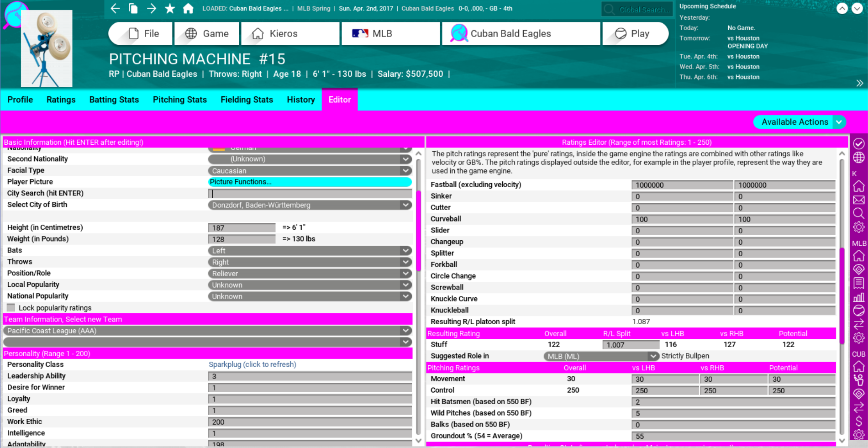Open the MLB league menu
Image resolution: width=868 pixels, height=448 pixels.
click(x=391, y=33)
